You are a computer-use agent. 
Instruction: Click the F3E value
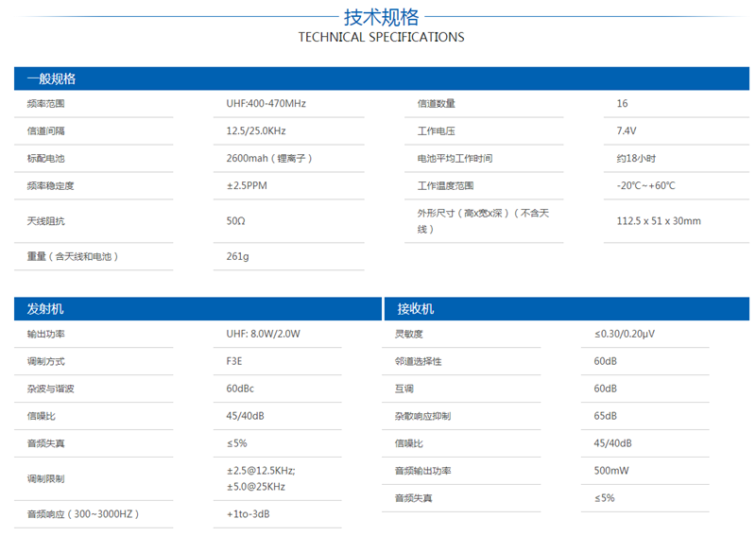234,362
